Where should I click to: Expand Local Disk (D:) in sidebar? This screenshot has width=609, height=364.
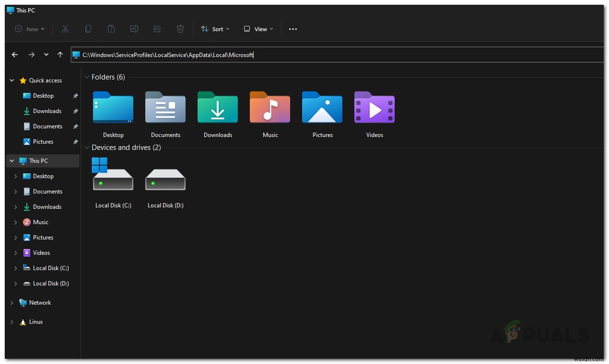15,284
